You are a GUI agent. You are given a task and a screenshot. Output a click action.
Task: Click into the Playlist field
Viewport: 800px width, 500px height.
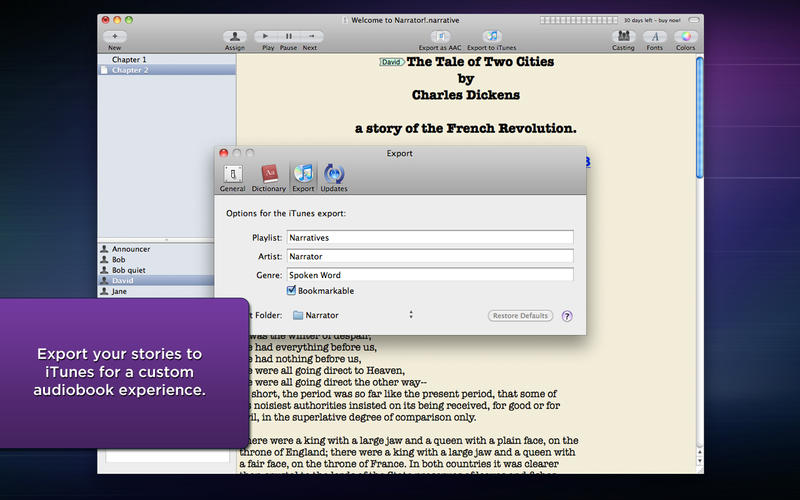point(430,238)
